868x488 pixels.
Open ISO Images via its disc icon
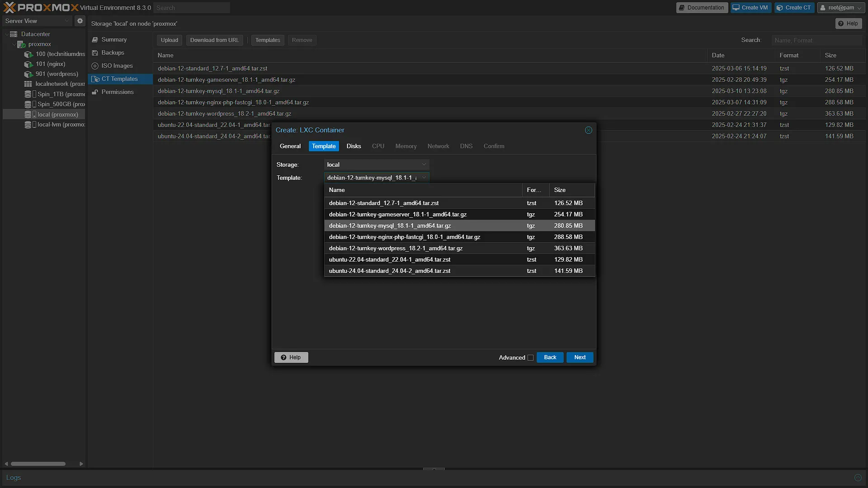coord(95,66)
